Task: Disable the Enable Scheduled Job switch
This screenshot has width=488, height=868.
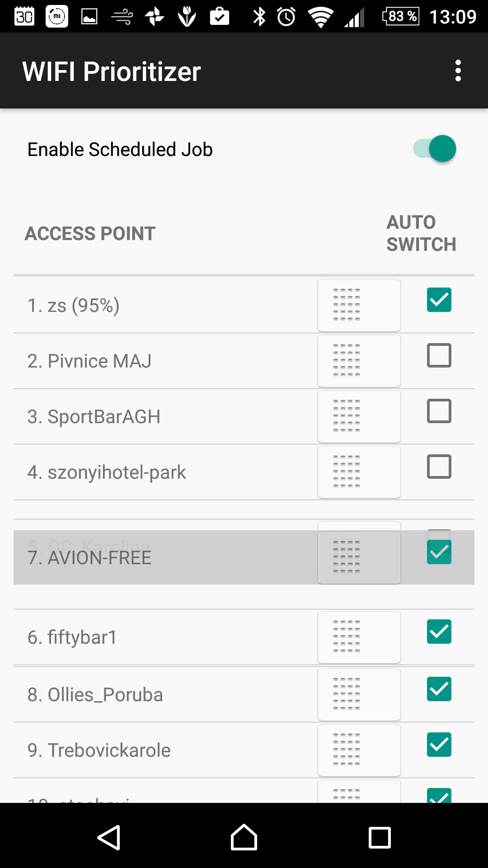Action: click(435, 149)
